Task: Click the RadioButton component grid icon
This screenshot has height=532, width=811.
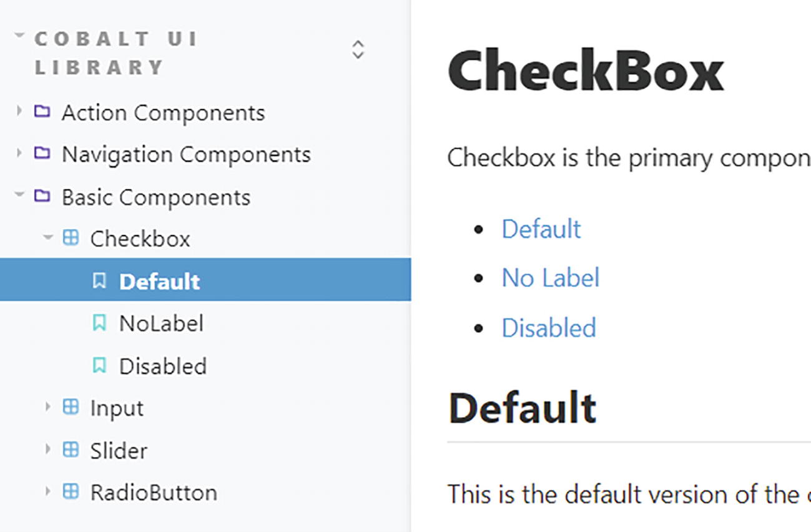Action: click(x=71, y=492)
